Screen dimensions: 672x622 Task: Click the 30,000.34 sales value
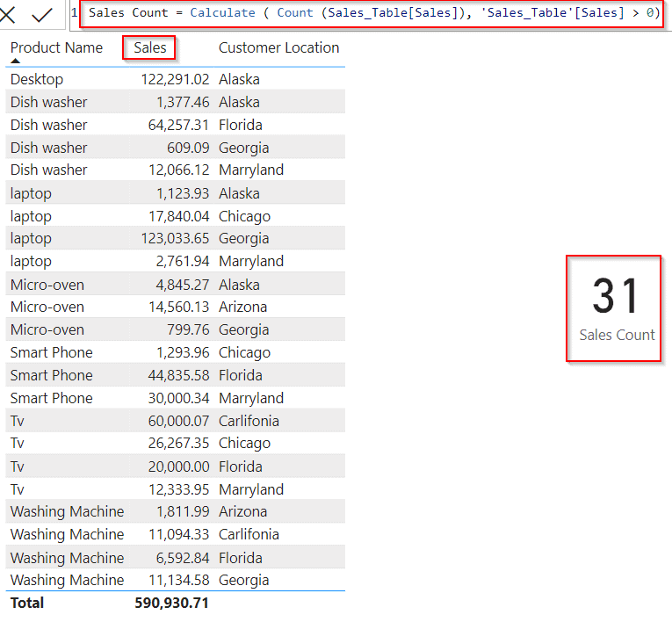click(x=178, y=398)
